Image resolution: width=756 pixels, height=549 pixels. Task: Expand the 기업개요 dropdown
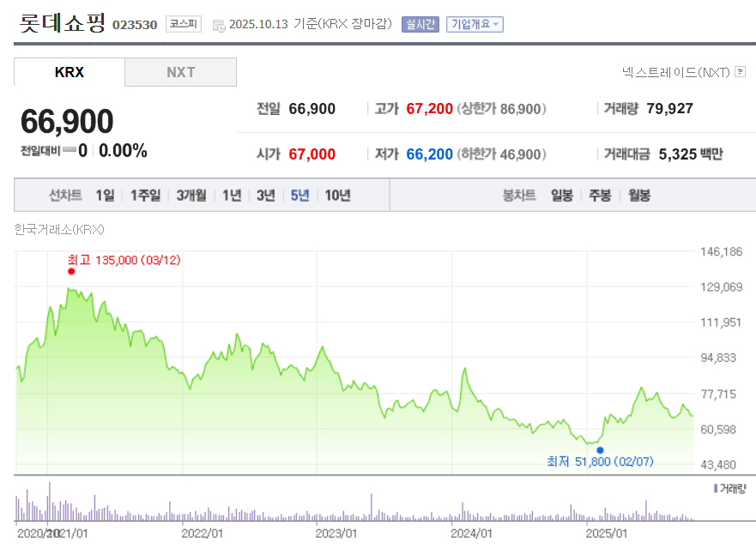tap(475, 24)
